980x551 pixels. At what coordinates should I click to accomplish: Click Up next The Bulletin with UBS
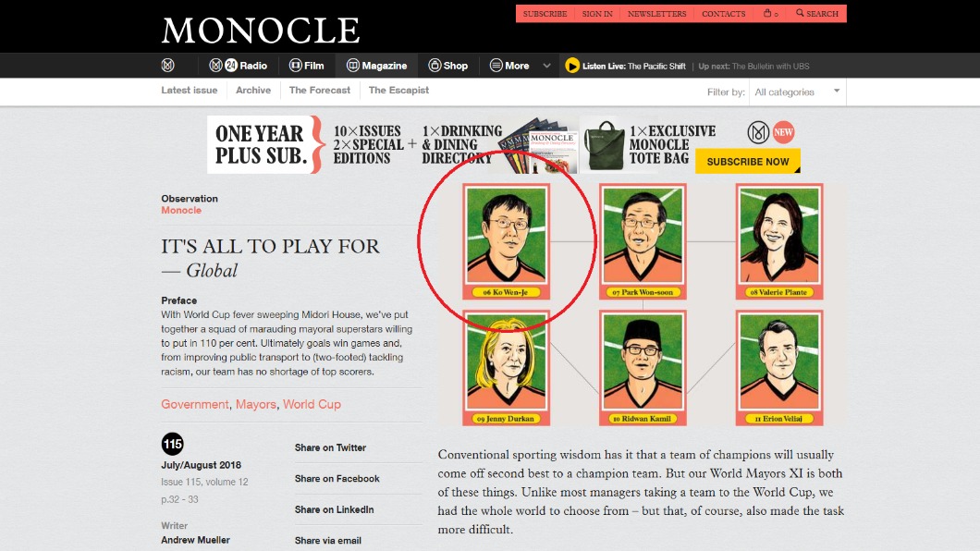(x=753, y=67)
